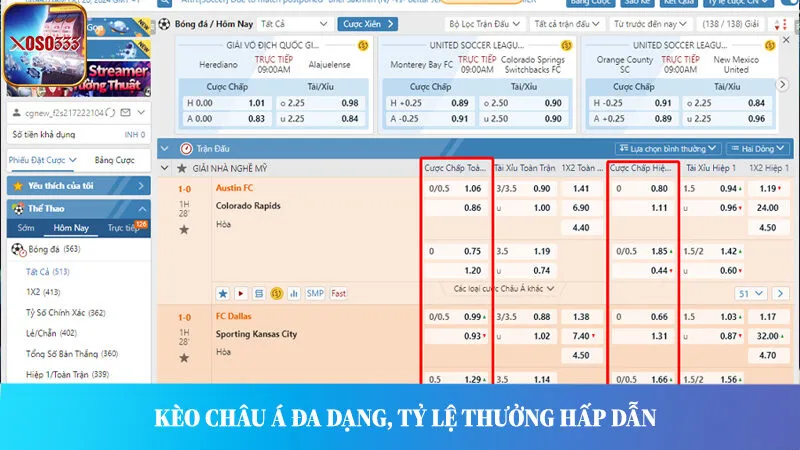Image resolution: width=800 pixels, height=450 pixels.
Task: Bet Herediano H 0.00 at 1.01
Action: [226, 103]
